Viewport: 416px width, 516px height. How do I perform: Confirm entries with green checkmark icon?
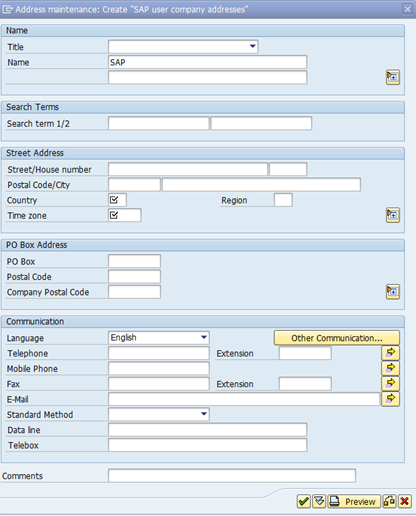tap(304, 501)
